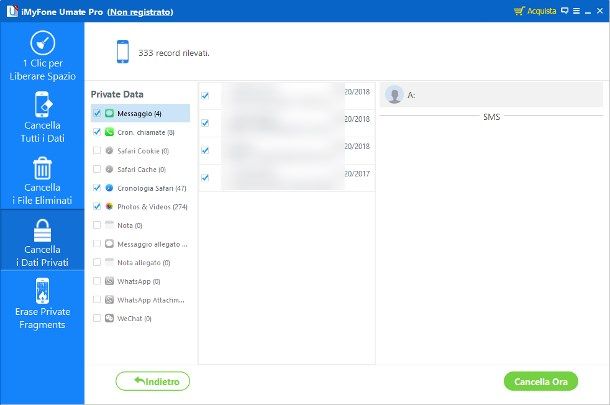The width and height of the screenshot is (610, 405).
Task: Click the SMS label in preview
Action: [491, 117]
